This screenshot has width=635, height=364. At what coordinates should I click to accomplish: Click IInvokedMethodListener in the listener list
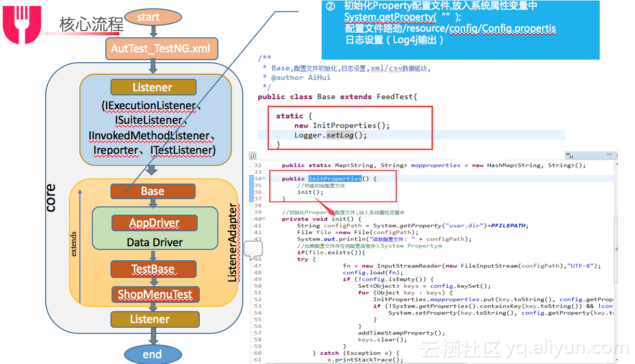(x=148, y=136)
